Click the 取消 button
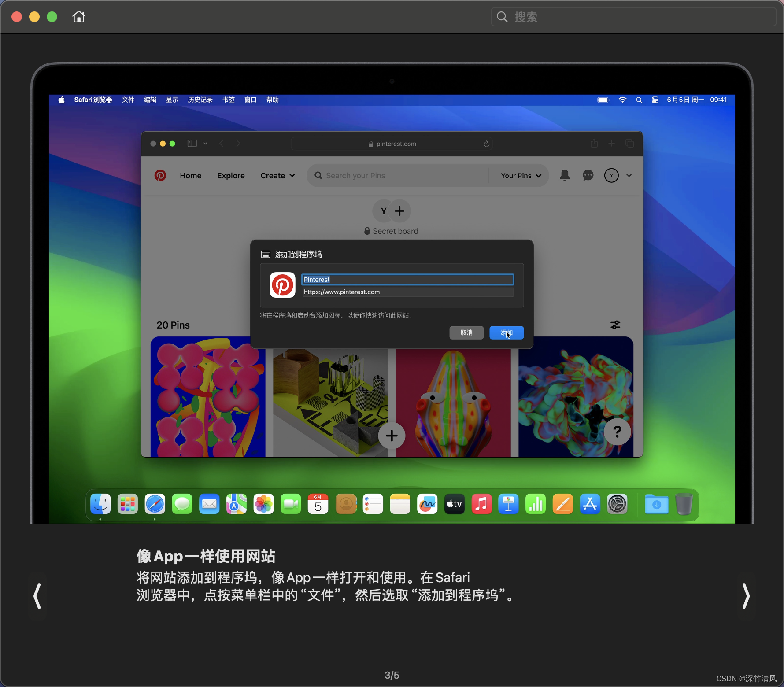This screenshot has height=687, width=784. [x=466, y=333]
